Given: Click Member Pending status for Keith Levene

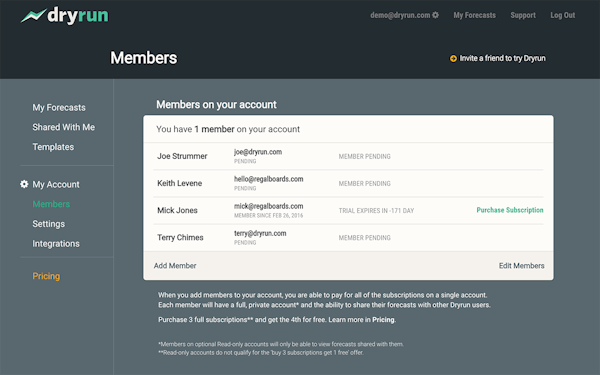Looking at the screenshot, I should tap(365, 184).
